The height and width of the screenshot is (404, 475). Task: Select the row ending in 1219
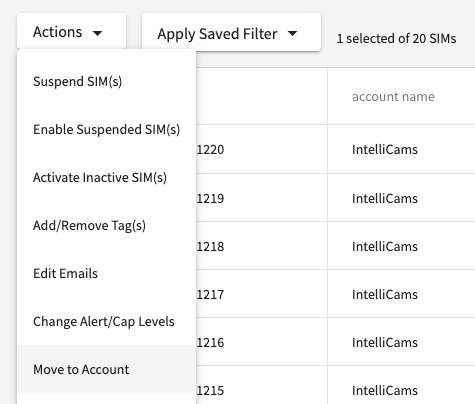(x=335, y=198)
